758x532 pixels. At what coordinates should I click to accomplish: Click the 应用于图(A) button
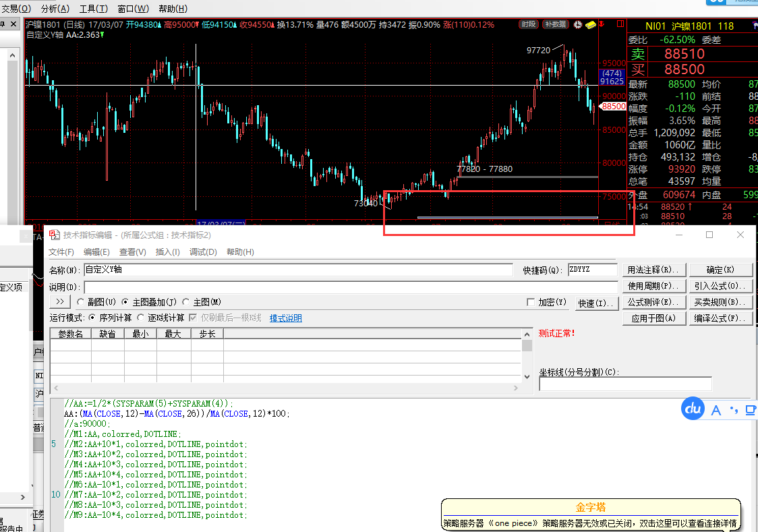653,318
